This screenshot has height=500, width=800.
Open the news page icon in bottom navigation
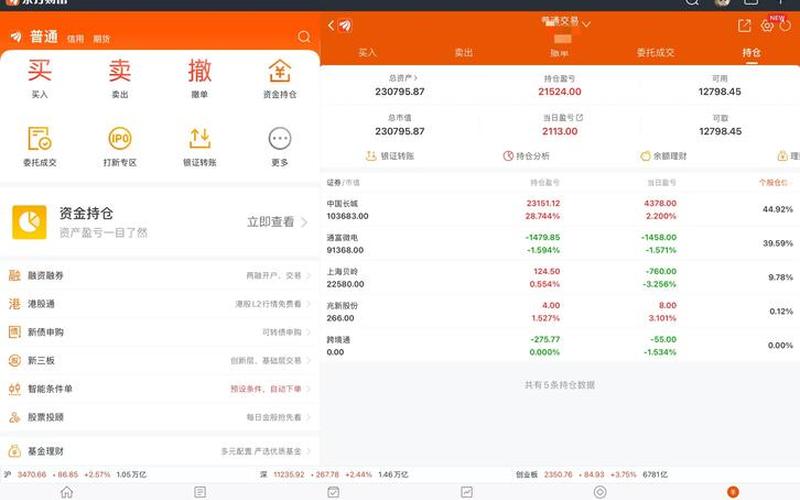click(x=200, y=492)
